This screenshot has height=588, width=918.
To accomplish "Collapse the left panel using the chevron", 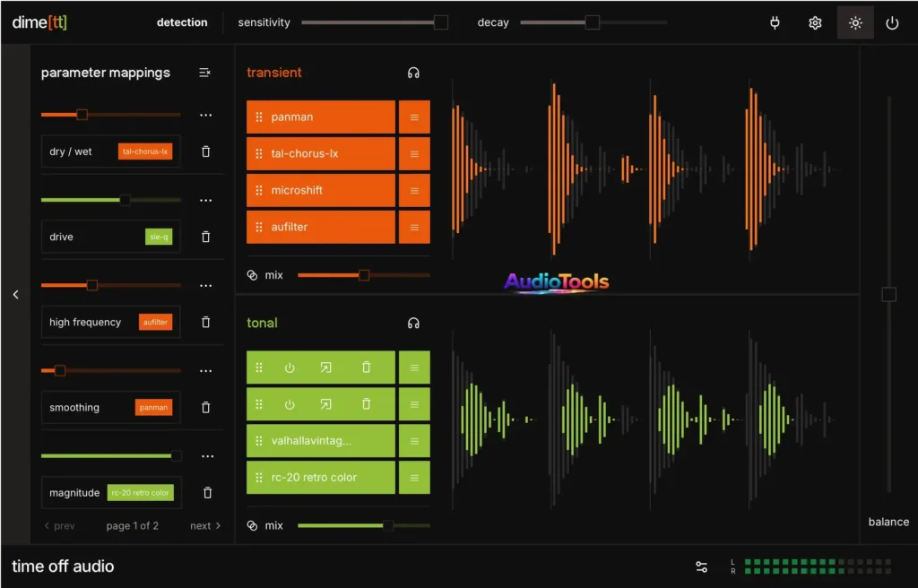I will [15, 294].
